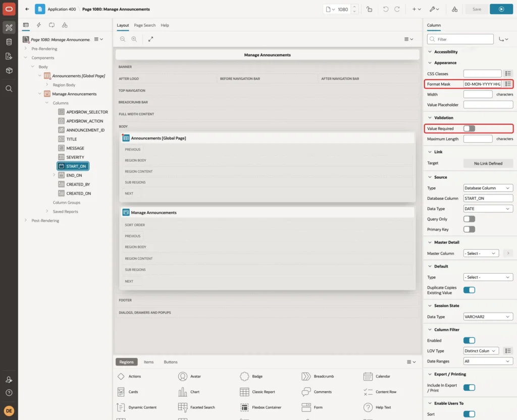The width and height of the screenshot is (517, 420).
Task: Open the App Builder icon in sidebar
Action: [x=9, y=28]
